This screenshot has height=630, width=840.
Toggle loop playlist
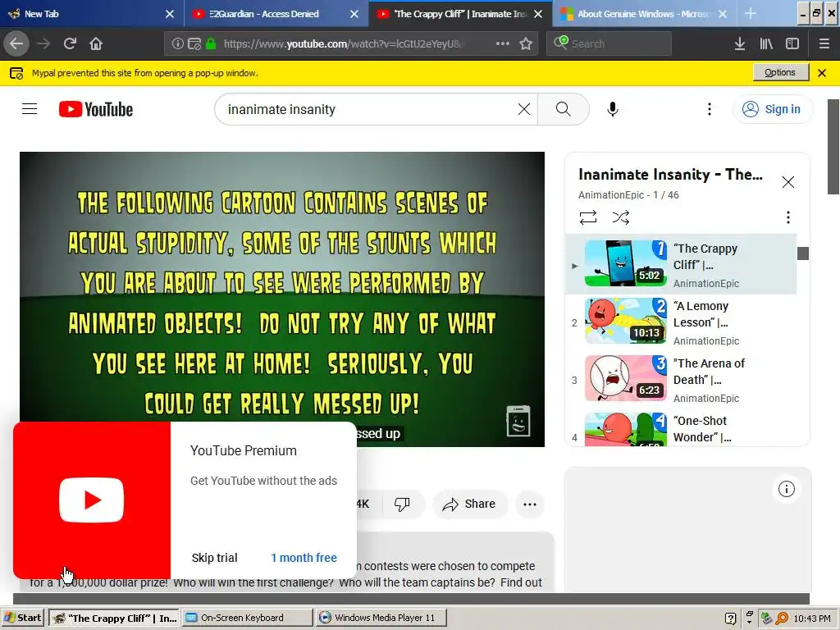588,217
